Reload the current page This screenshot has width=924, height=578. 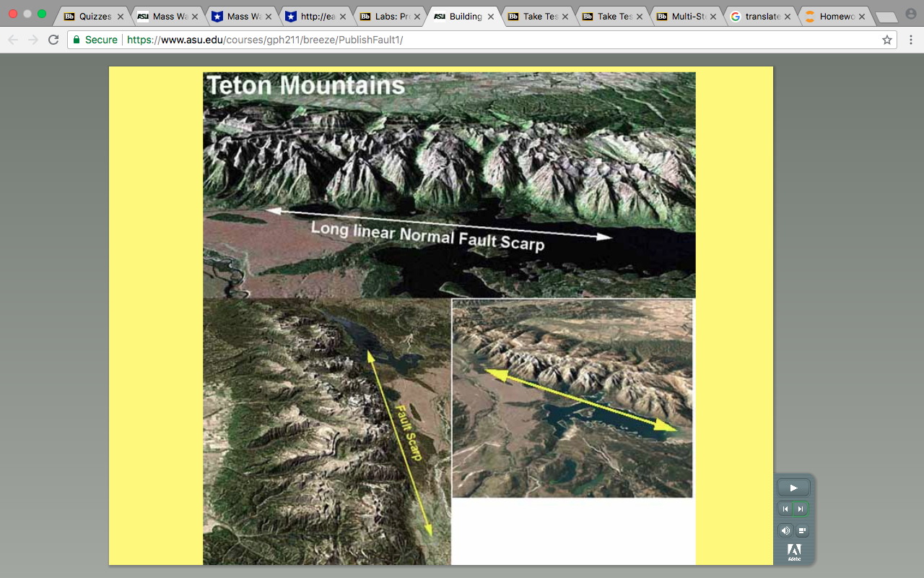[x=53, y=40]
